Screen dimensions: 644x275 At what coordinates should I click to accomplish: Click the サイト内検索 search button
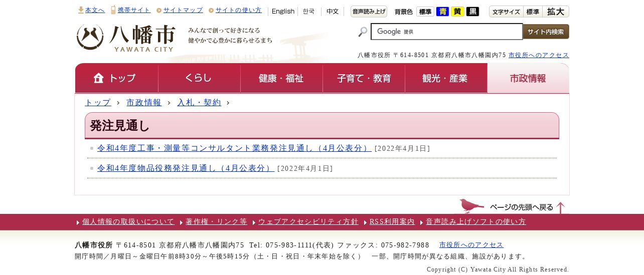(546, 32)
